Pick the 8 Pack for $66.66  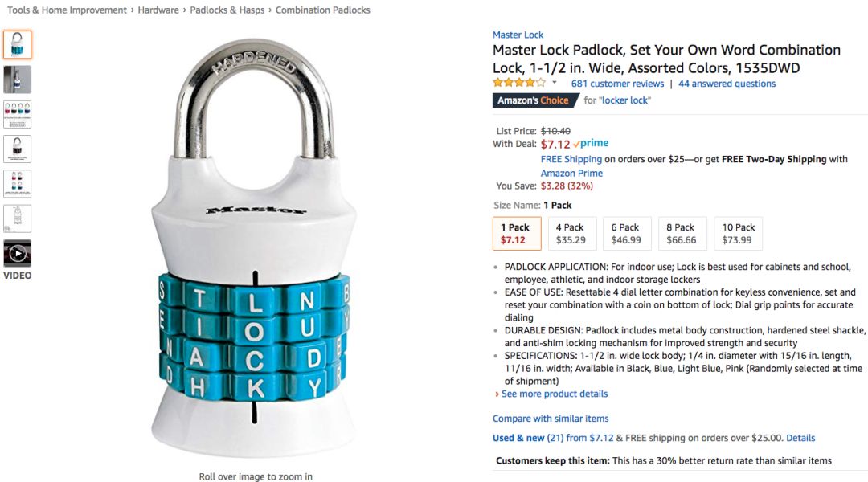[x=681, y=233]
